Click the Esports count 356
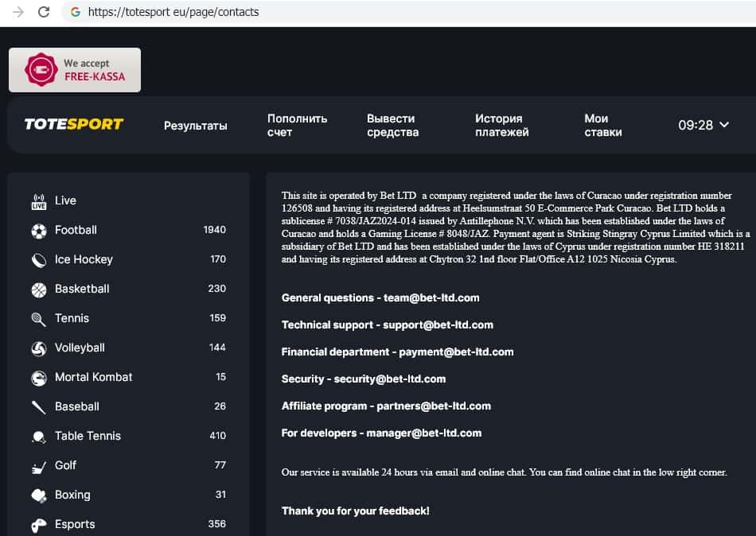 coord(217,524)
